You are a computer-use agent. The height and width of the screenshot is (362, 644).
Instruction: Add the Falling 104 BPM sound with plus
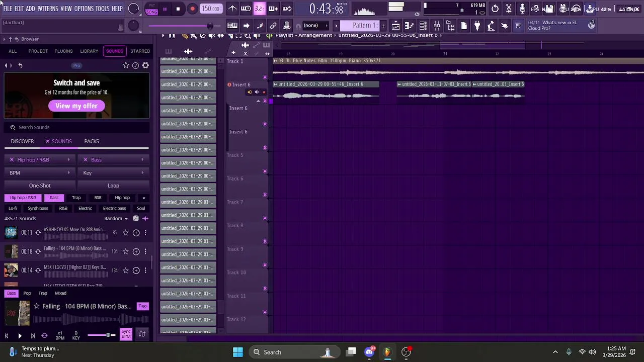tap(136, 251)
